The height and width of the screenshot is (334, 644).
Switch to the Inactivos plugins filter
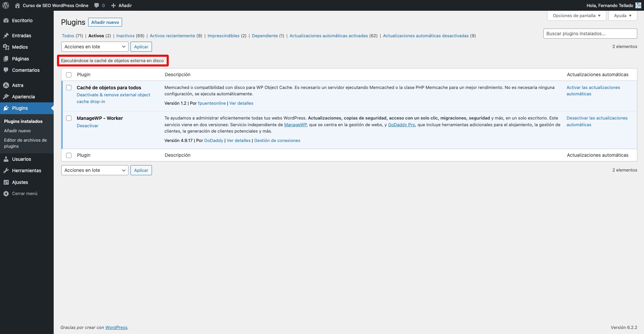coord(125,36)
